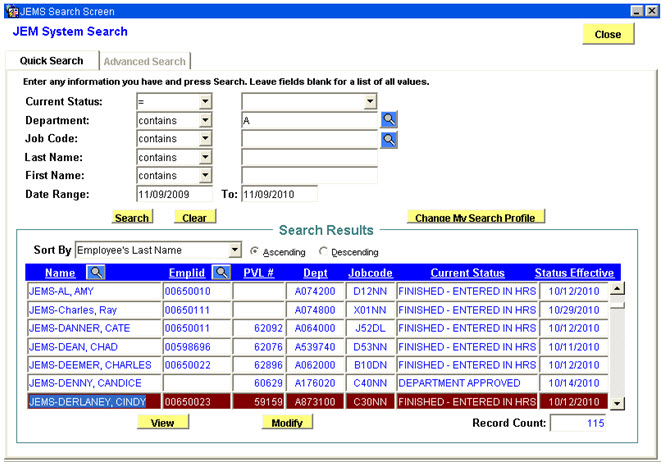The height and width of the screenshot is (467, 662).
Task: Click the Date Range start field 11/09/2009
Action: [175, 194]
